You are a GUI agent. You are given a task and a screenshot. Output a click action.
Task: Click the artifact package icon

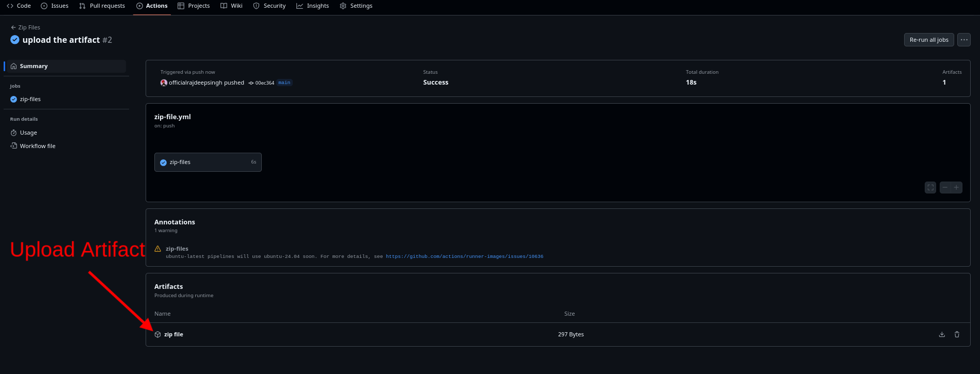(158, 334)
